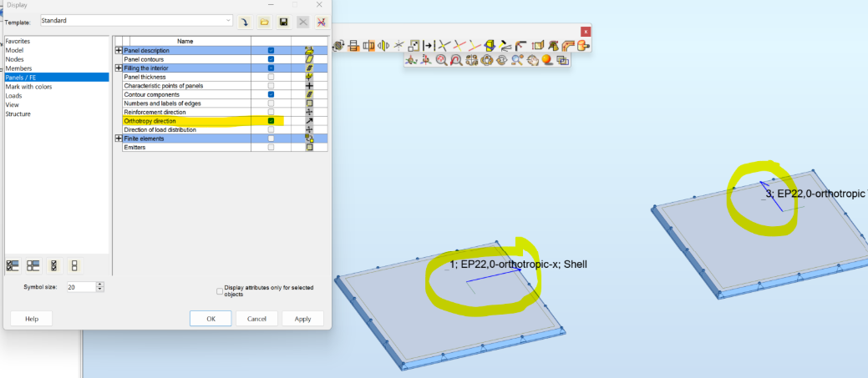
Task: Toggle the Filling the interior checkbox
Action: pyautogui.click(x=271, y=68)
